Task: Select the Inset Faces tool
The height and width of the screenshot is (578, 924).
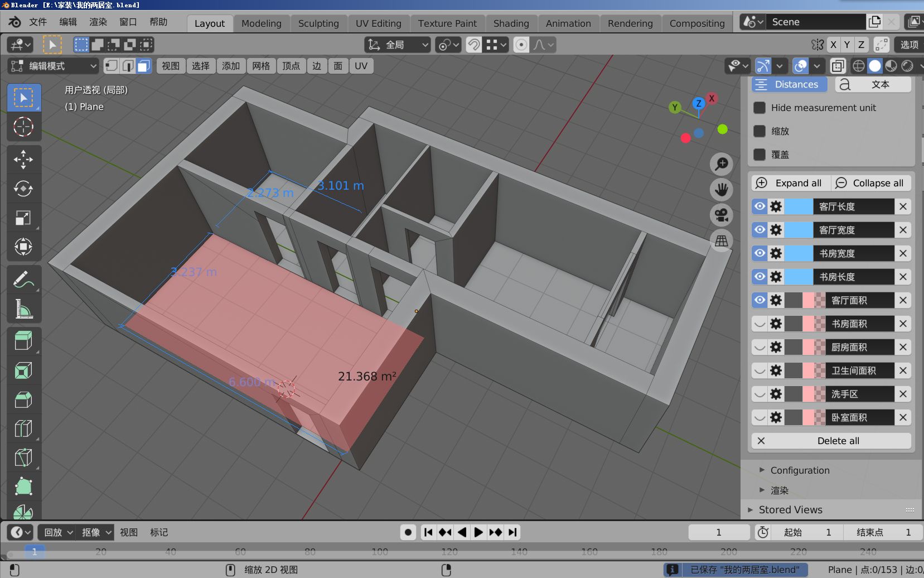Action: coord(23,370)
